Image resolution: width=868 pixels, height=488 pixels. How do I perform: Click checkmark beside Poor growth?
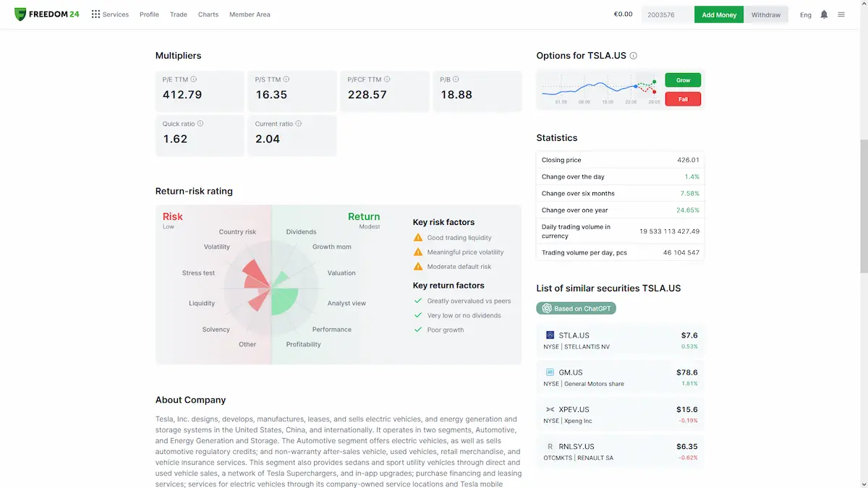click(x=418, y=330)
